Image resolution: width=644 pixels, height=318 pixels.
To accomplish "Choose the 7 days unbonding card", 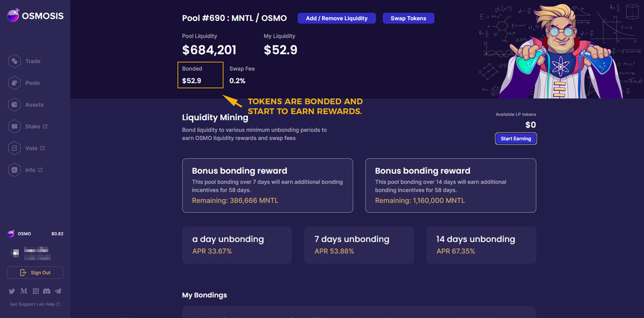I will (x=359, y=245).
